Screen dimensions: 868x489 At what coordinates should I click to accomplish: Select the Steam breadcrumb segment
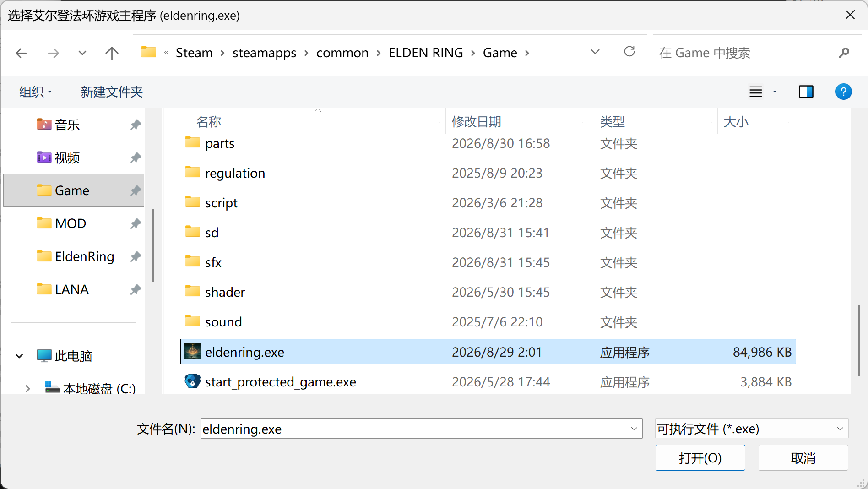tap(194, 53)
